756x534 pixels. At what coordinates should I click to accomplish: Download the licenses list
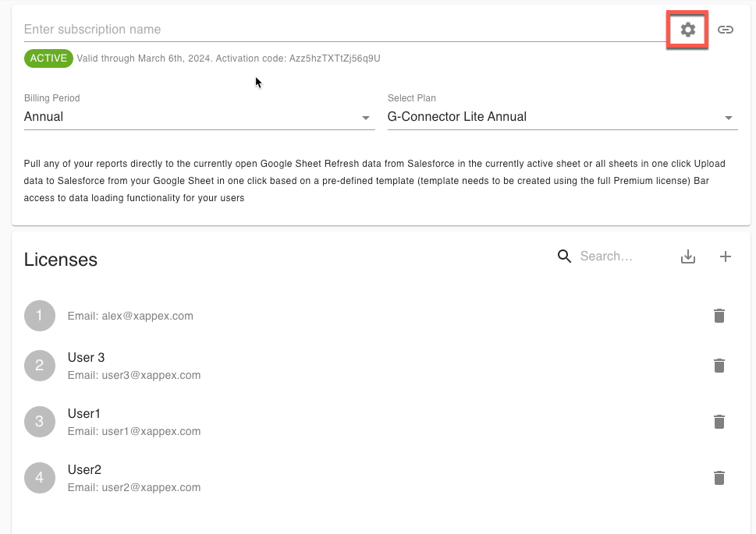tap(688, 256)
